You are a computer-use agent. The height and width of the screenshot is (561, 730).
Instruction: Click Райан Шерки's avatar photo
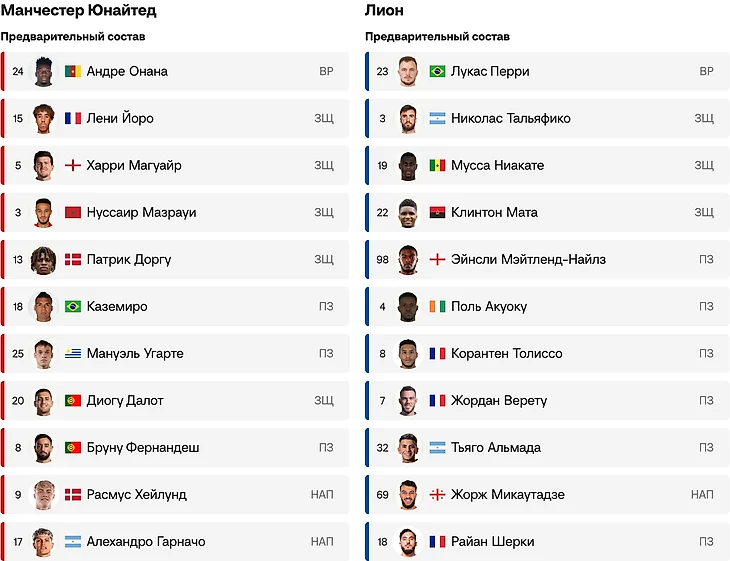pyautogui.click(x=407, y=542)
